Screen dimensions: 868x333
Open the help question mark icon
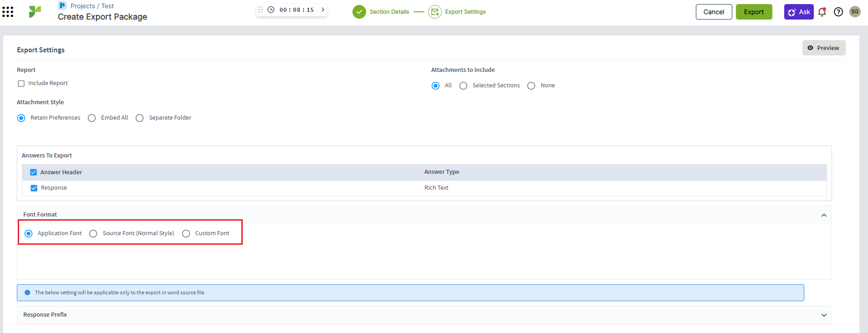[x=838, y=12]
